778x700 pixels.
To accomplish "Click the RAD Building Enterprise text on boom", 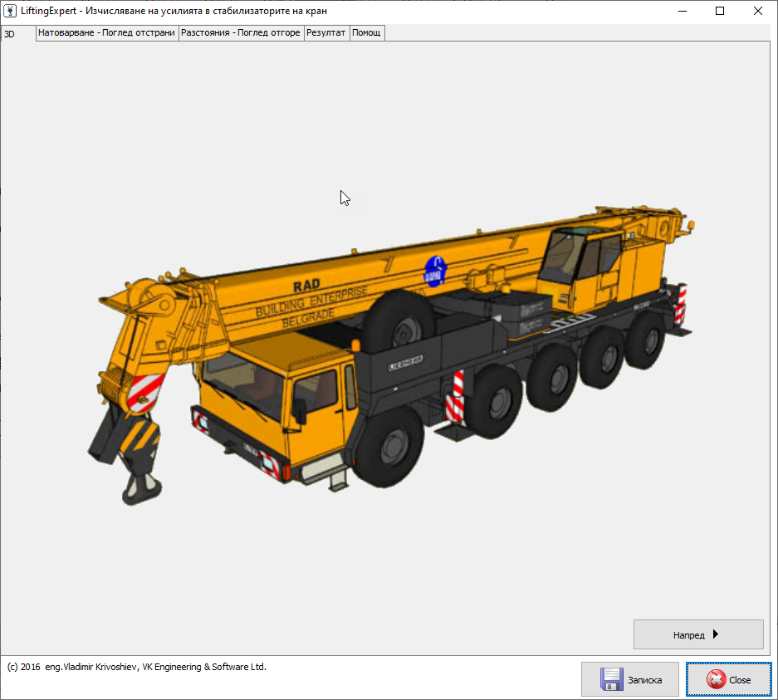I will 311,303.
